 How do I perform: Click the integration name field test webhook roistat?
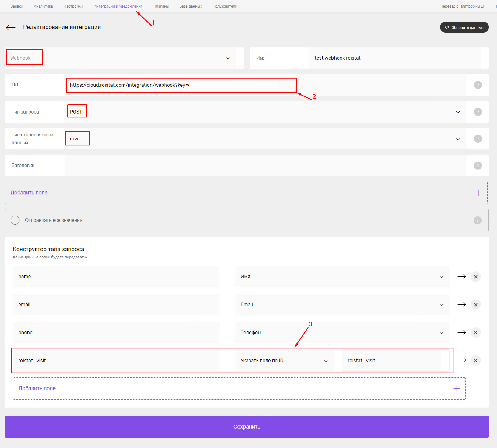tap(395, 58)
